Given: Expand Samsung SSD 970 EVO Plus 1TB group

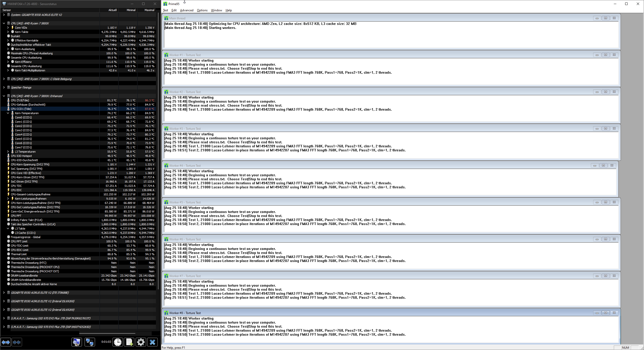Looking at the screenshot, I should coord(4,318).
